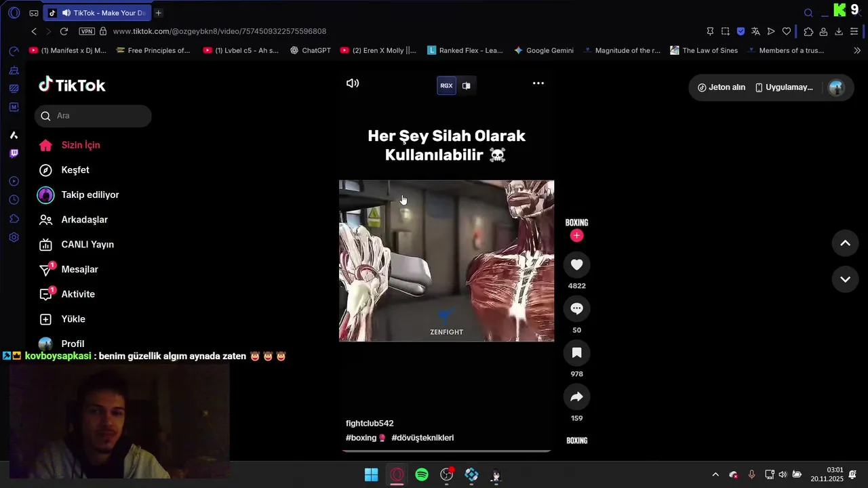Screen dimensions: 868x488
Task: Toggle the VPN badge in address bar
Action: pyautogui.click(x=87, y=31)
